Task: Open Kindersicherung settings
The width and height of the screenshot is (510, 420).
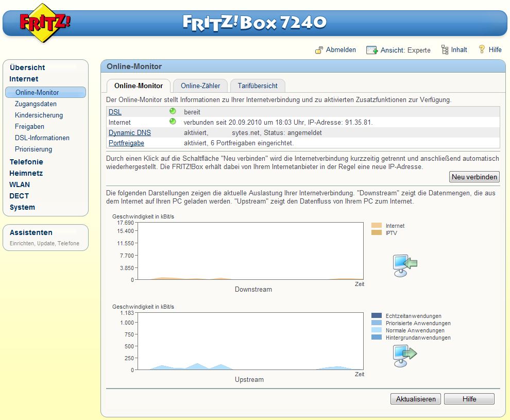Action: point(39,115)
